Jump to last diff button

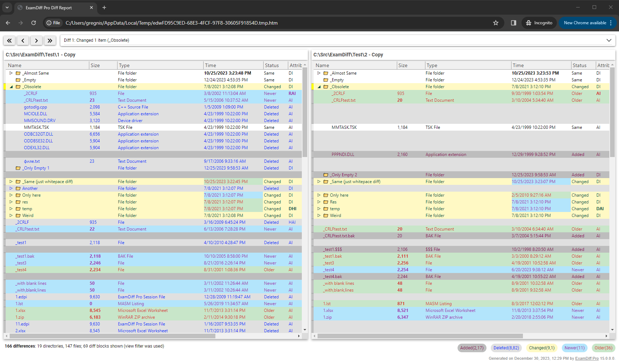point(50,40)
